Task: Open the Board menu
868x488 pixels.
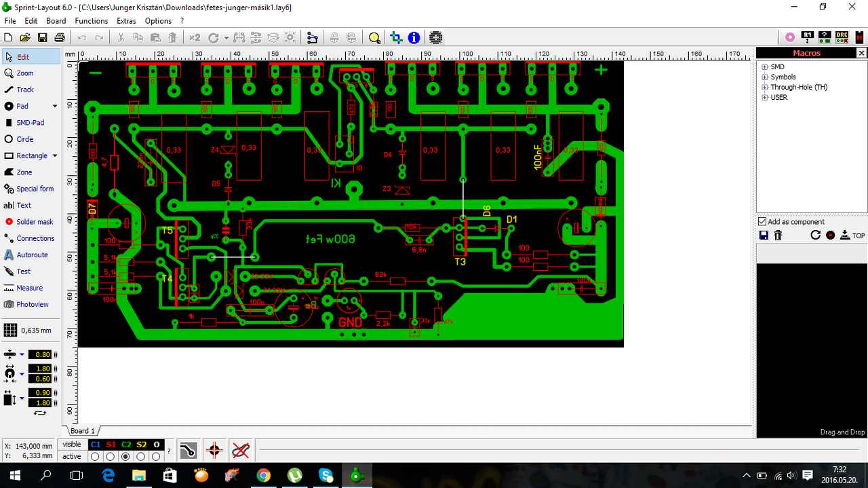Action: pyautogui.click(x=56, y=21)
